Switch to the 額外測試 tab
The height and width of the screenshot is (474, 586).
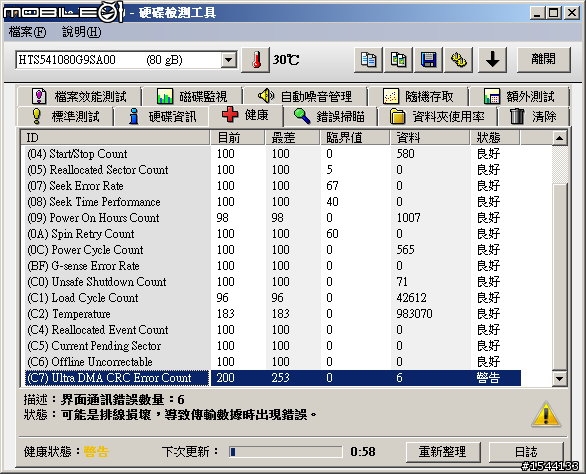[519, 96]
